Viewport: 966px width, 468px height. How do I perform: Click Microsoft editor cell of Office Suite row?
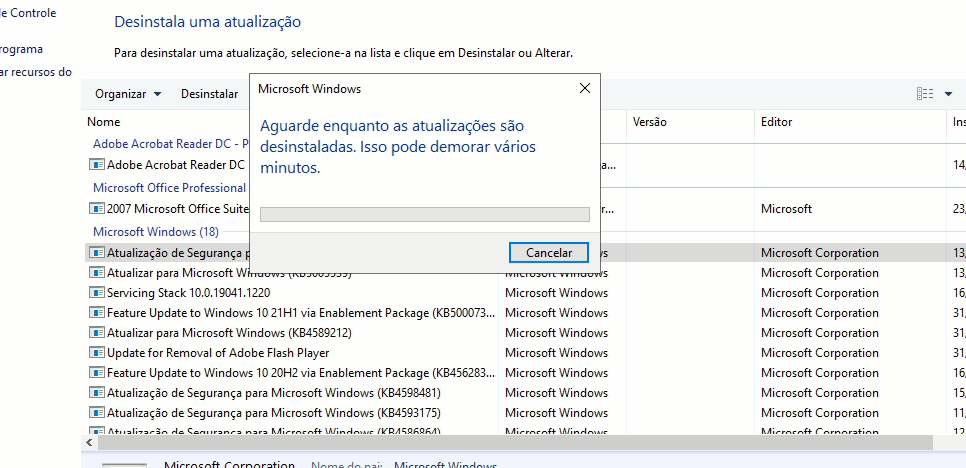(x=786, y=209)
